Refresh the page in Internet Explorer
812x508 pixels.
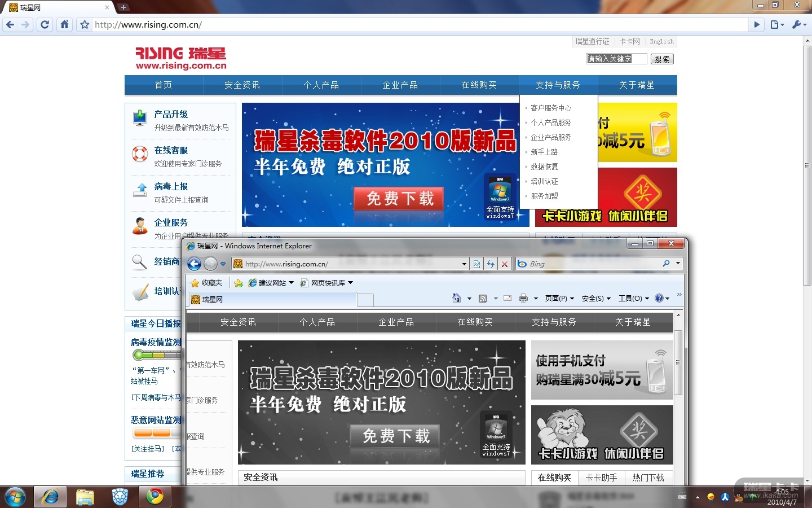[491, 264]
